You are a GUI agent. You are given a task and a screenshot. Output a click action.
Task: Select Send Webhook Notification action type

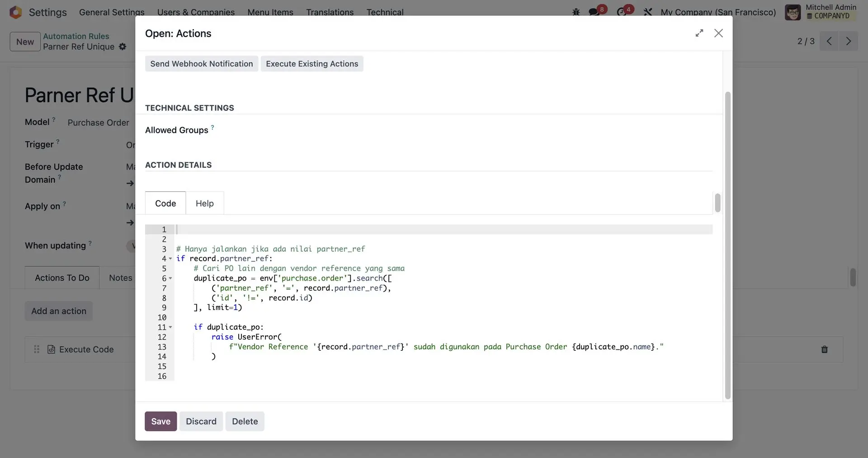202,64
